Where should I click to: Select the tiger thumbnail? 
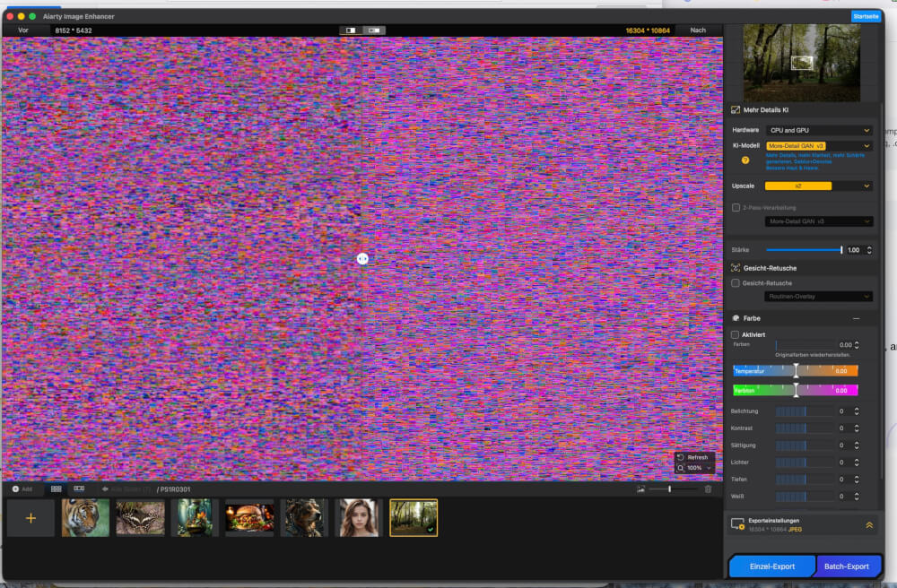tap(85, 518)
